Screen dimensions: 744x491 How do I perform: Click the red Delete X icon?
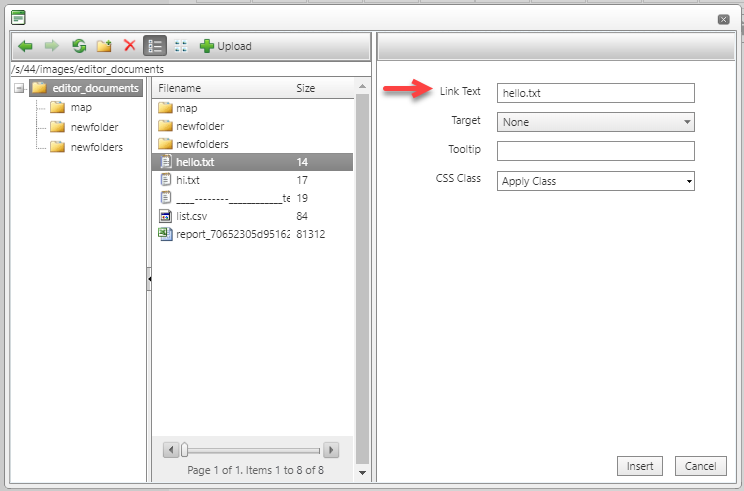129,46
